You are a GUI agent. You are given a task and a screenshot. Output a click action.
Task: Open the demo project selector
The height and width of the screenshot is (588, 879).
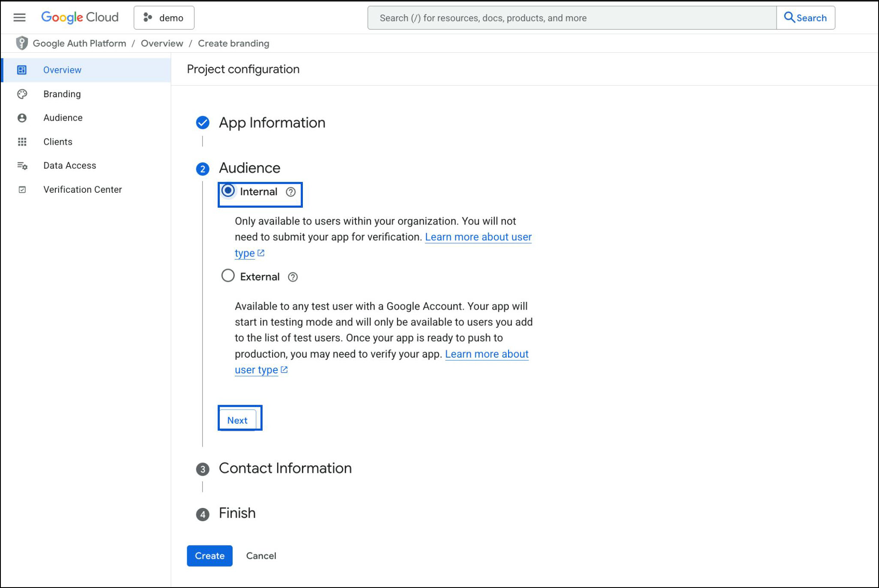[x=164, y=18]
